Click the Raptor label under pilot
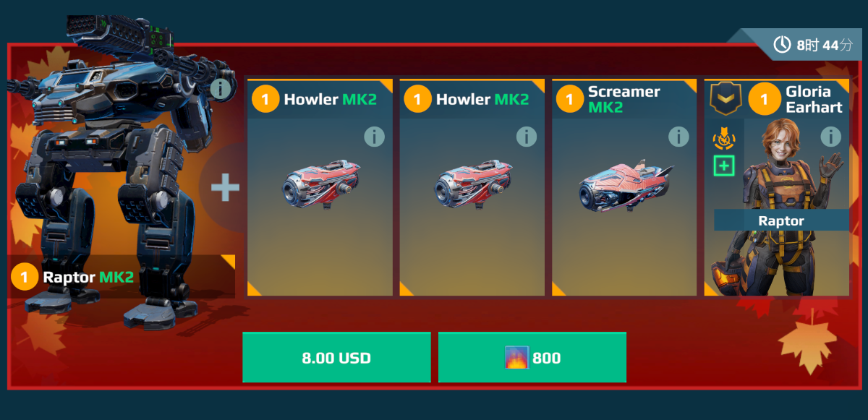The image size is (868, 420). click(x=781, y=220)
